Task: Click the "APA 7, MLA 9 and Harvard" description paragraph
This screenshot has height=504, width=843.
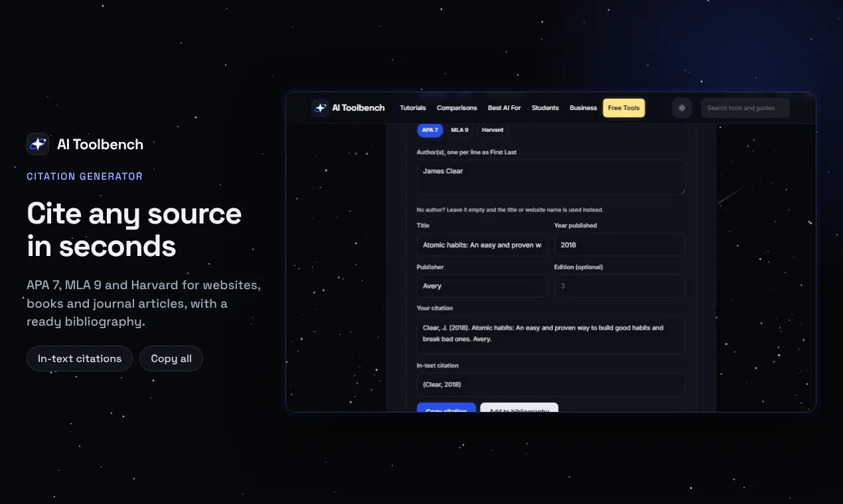Action: point(143,303)
